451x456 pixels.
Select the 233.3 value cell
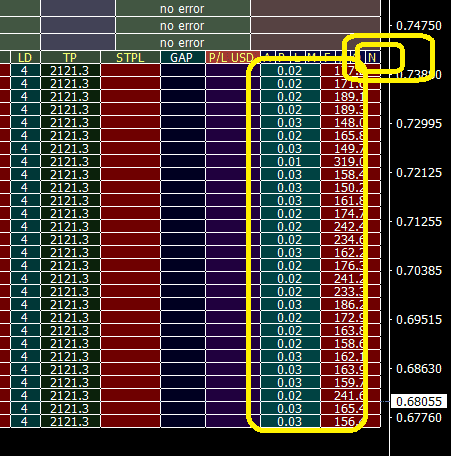[350, 292]
